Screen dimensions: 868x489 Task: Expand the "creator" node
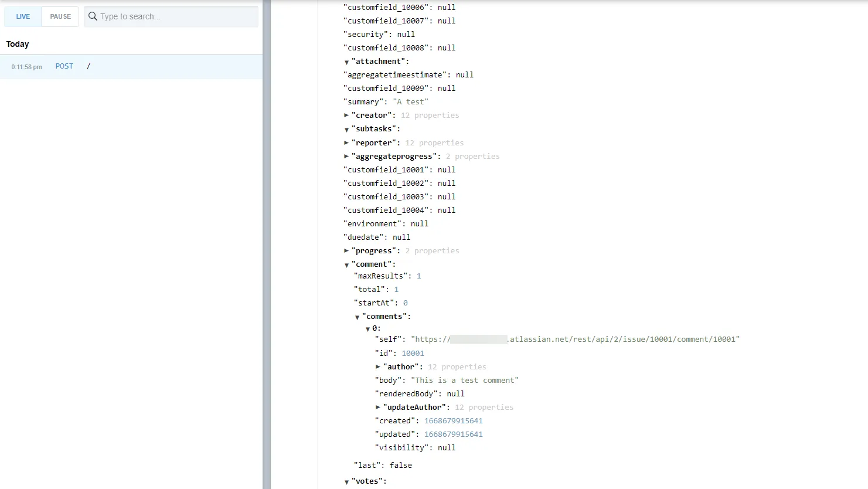[x=346, y=116]
